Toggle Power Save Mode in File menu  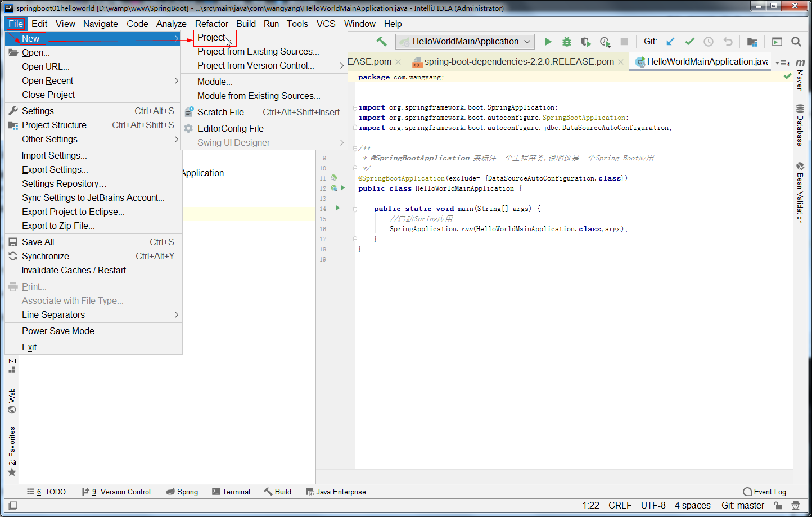click(x=58, y=331)
